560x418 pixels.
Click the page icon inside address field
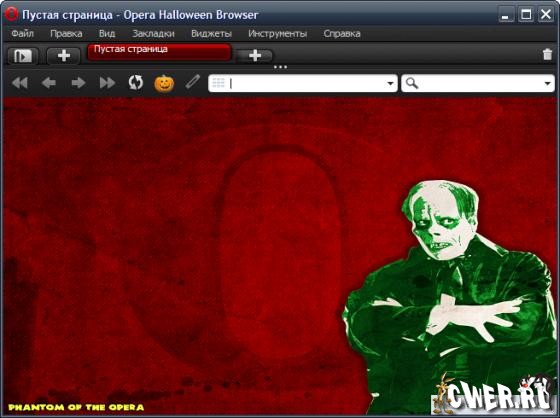pos(218,83)
